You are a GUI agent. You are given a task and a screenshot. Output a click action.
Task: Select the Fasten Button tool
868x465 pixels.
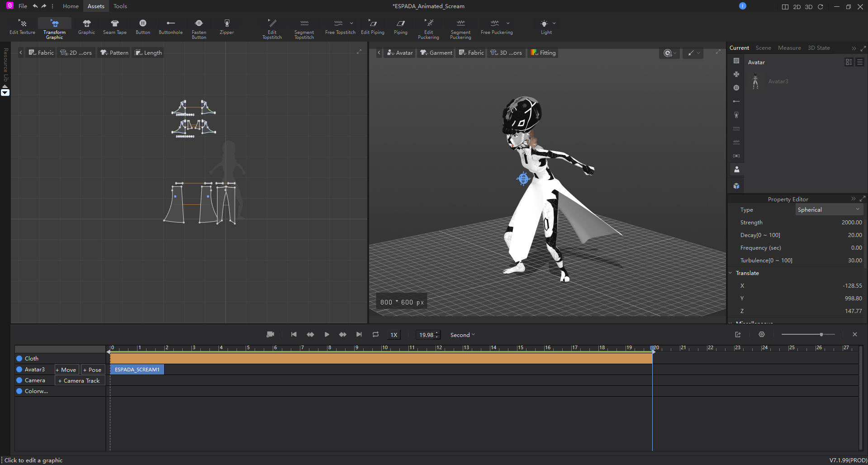pos(199,29)
